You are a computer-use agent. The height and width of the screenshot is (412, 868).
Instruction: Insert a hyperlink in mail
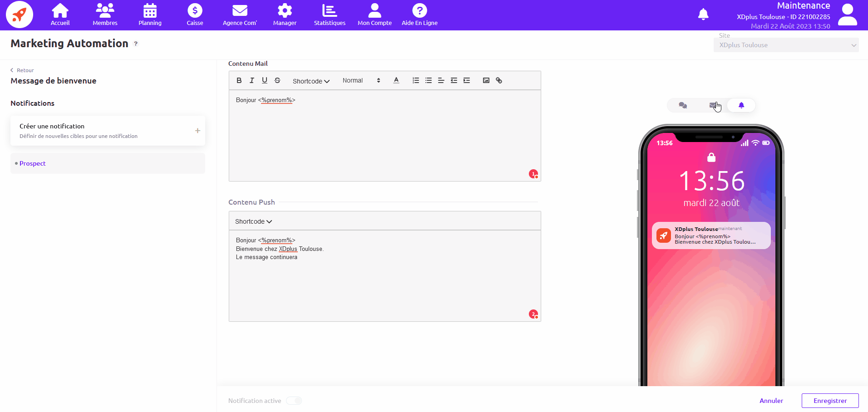499,80
